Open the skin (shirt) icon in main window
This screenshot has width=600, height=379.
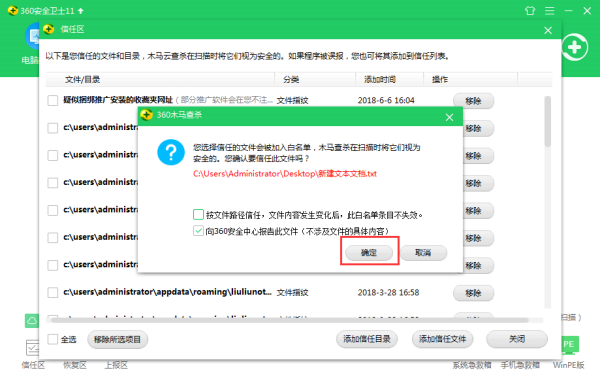pos(530,11)
